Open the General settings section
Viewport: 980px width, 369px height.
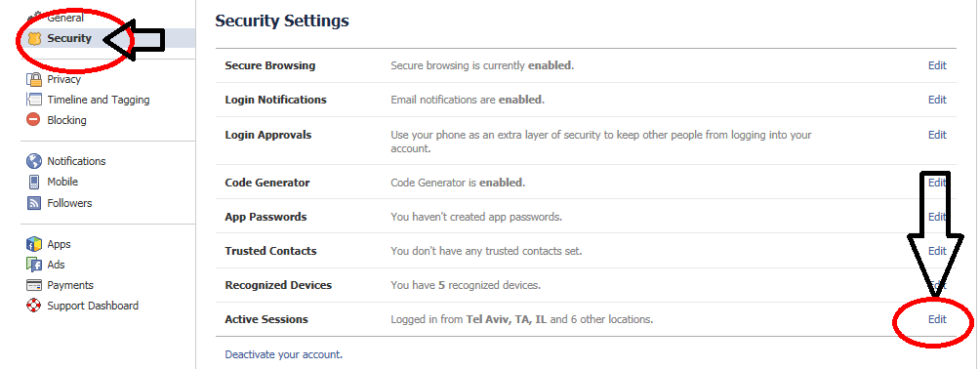click(65, 18)
